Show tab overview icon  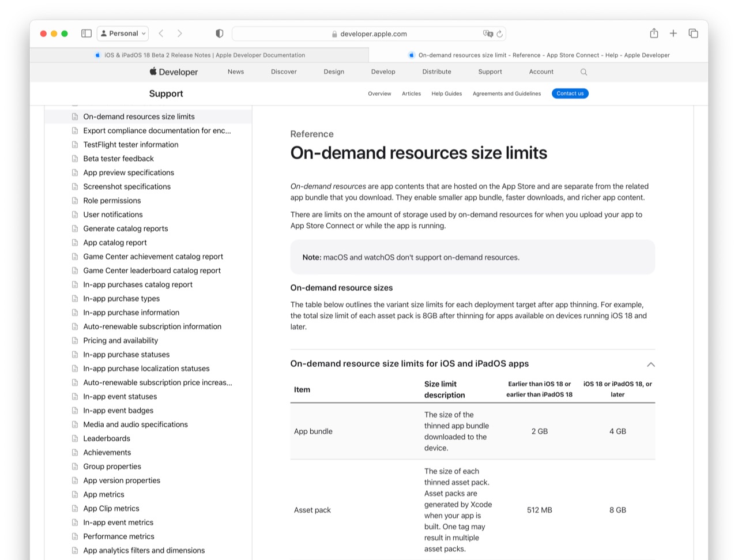click(x=694, y=33)
